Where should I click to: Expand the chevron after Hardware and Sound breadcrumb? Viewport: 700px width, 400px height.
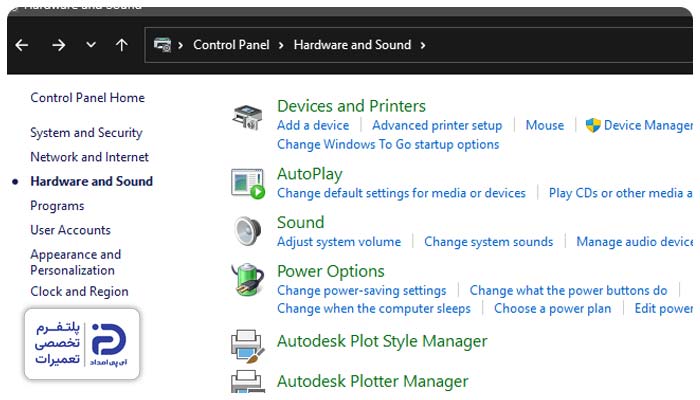(x=422, y=46)
